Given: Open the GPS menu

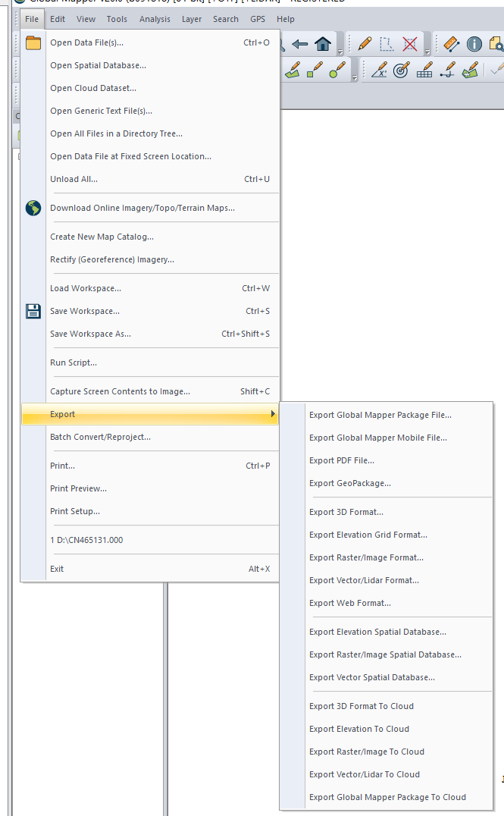Looking at the screenshot, I should tap(258, 19).
